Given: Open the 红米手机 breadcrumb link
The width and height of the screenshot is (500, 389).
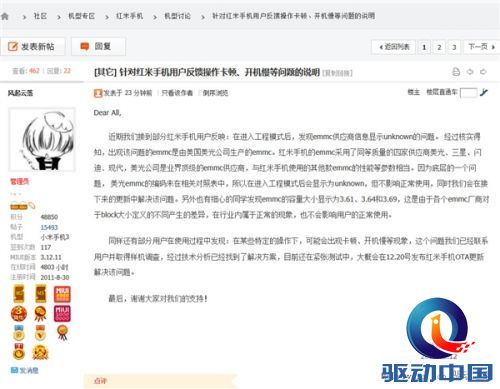Looking at the screenshot, I should pyautogui.click(x=130, y=16).
